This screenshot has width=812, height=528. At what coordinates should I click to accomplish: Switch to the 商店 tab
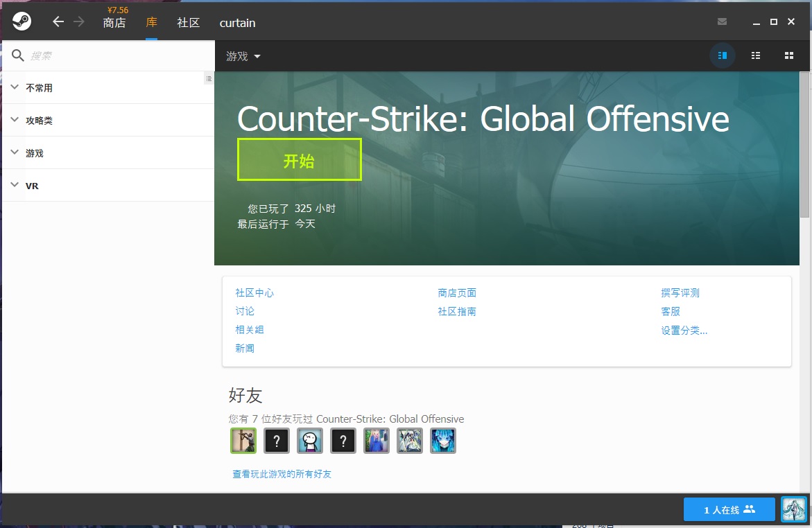(x=114, y=23)
